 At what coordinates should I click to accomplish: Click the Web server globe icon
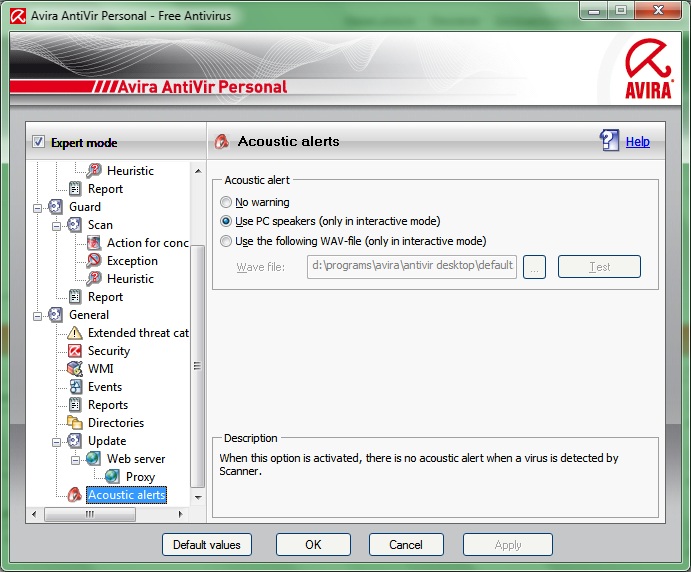(x=93, y=458)
